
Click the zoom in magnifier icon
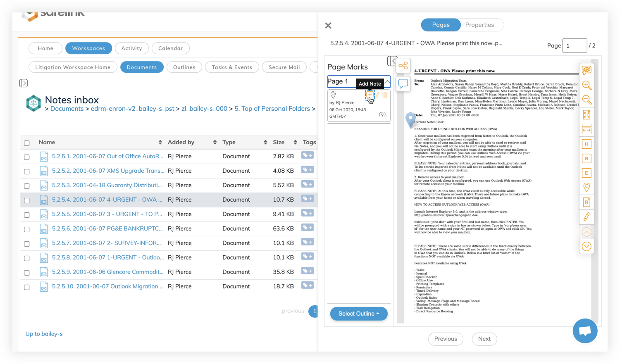[587, 85]
